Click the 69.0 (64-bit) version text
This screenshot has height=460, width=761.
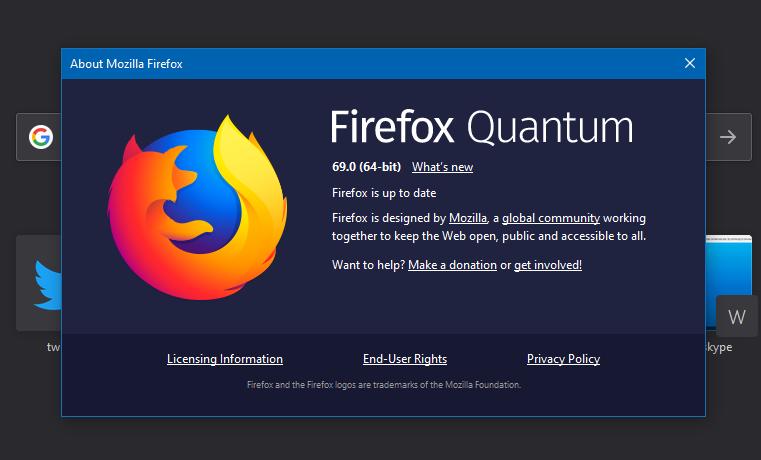[x=366, y=167]
